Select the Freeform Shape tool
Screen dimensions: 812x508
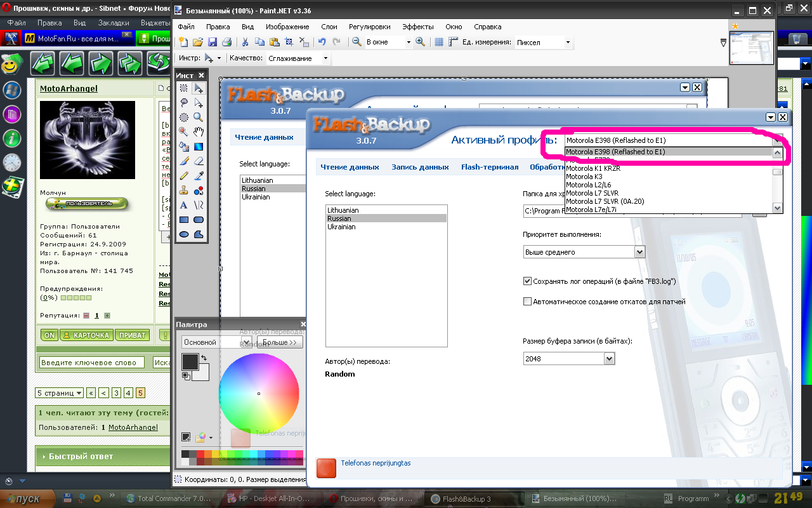click(x=199, y=234)
